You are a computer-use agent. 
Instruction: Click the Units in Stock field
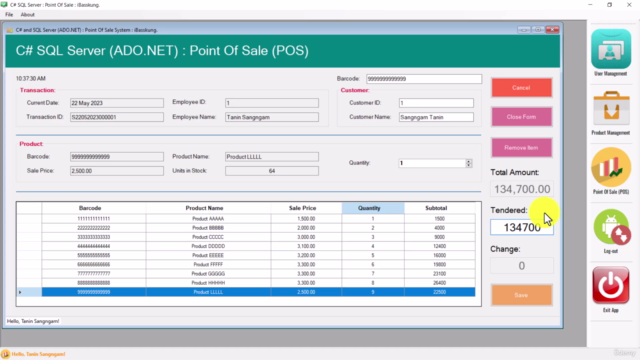271,171
